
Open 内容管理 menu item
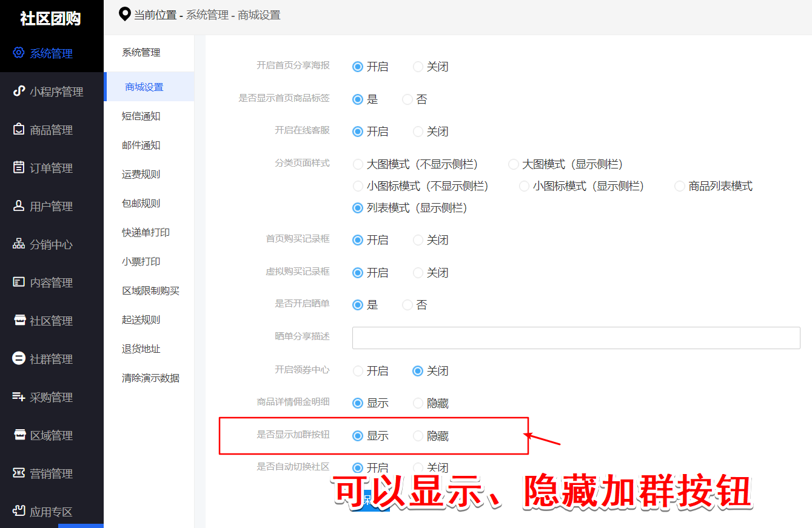tap(52, 282)
